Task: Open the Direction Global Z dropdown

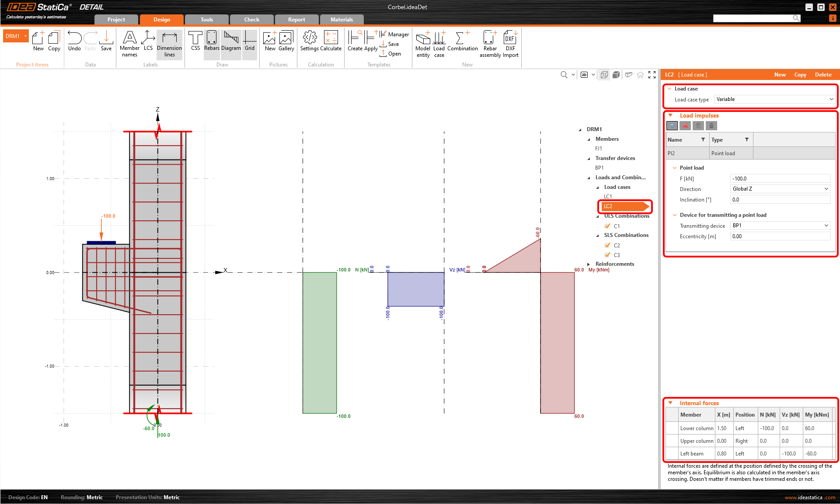Action: [780, 189]
